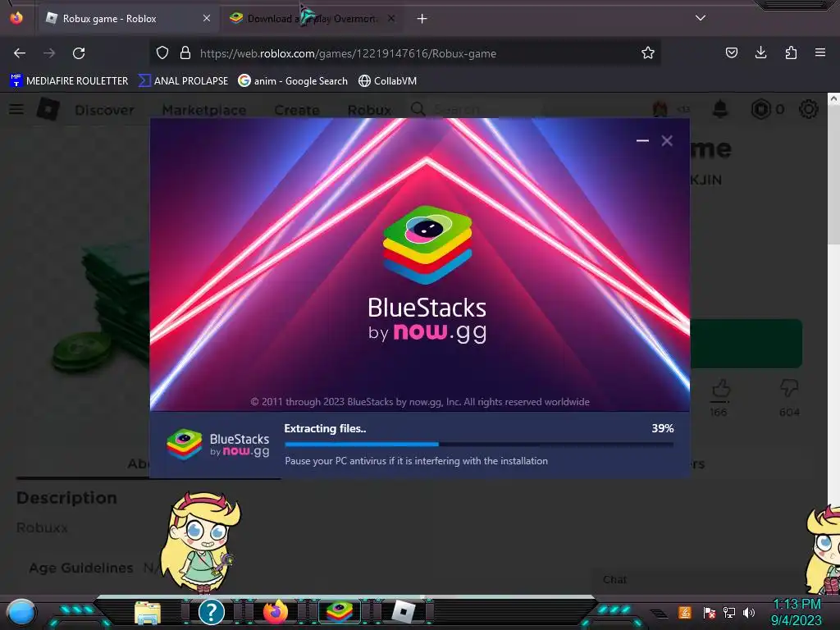Switch to the Robux game - Roblox tab

[129, 19]
